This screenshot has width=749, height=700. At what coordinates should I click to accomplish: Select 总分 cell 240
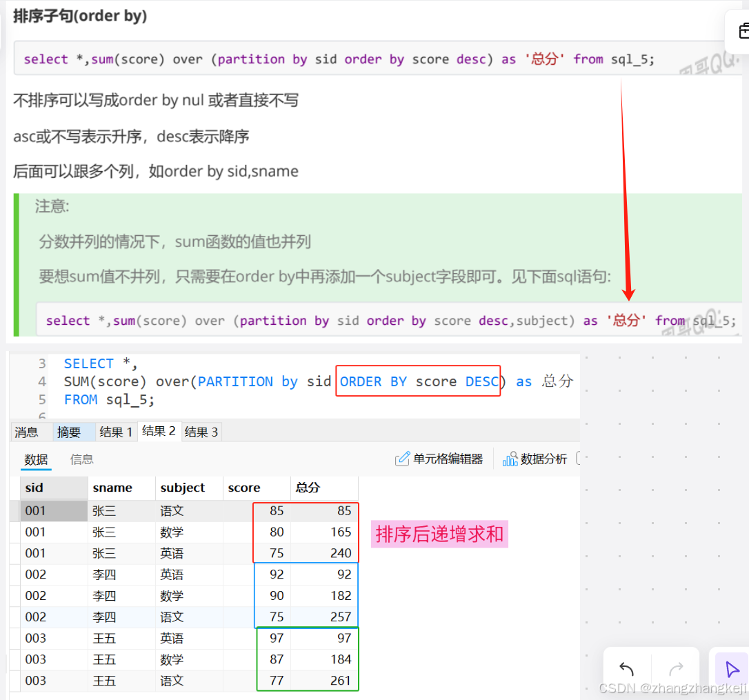[324, 553]
